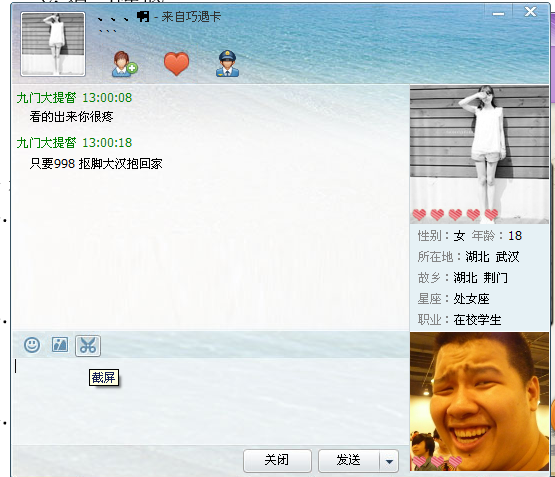This screenshot has width=555, height=477.
Task: Click the contact avatar in the header
Action: (x=53, y=44)
